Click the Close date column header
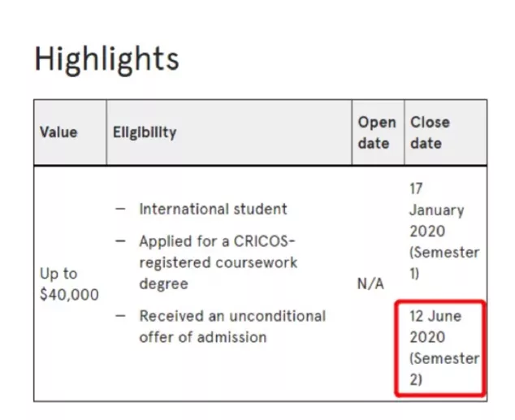The height and width of the screenshot is (420, 515). pos(430,132)
